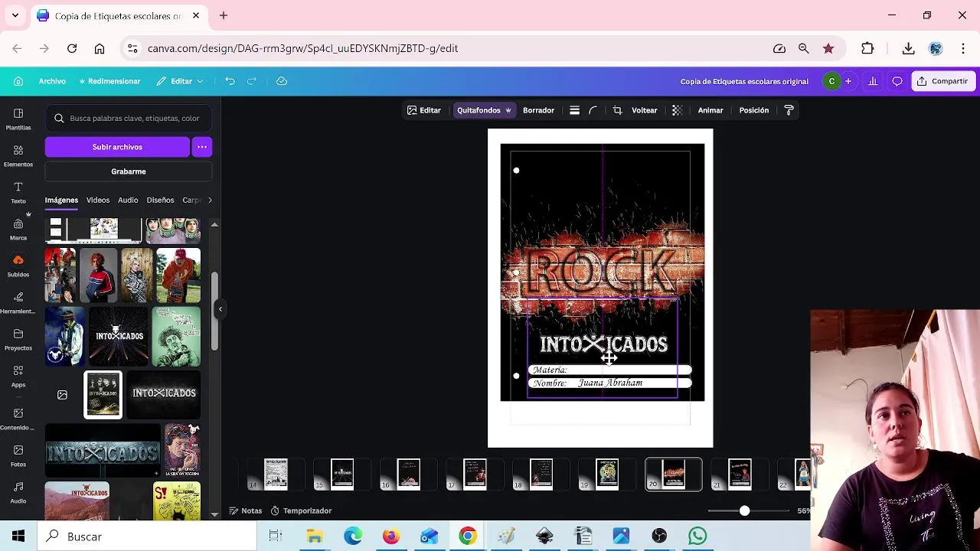Switch to the Imágenes tab

61,200
